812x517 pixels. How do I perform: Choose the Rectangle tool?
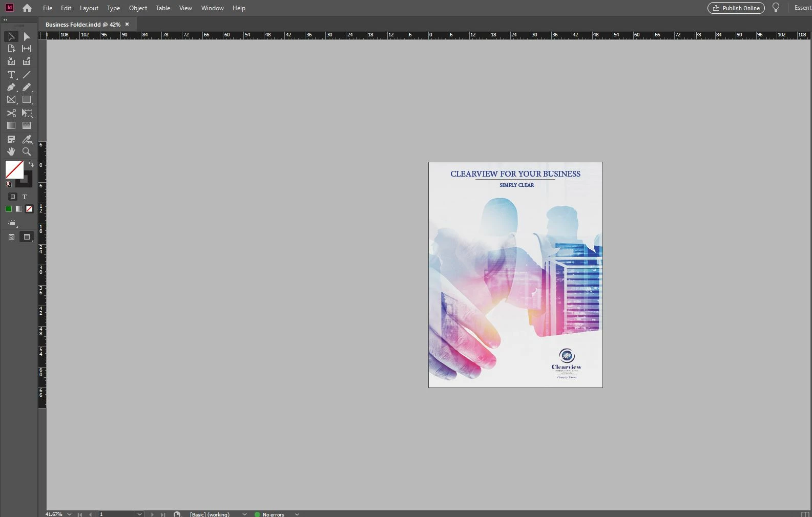(27, 100)
